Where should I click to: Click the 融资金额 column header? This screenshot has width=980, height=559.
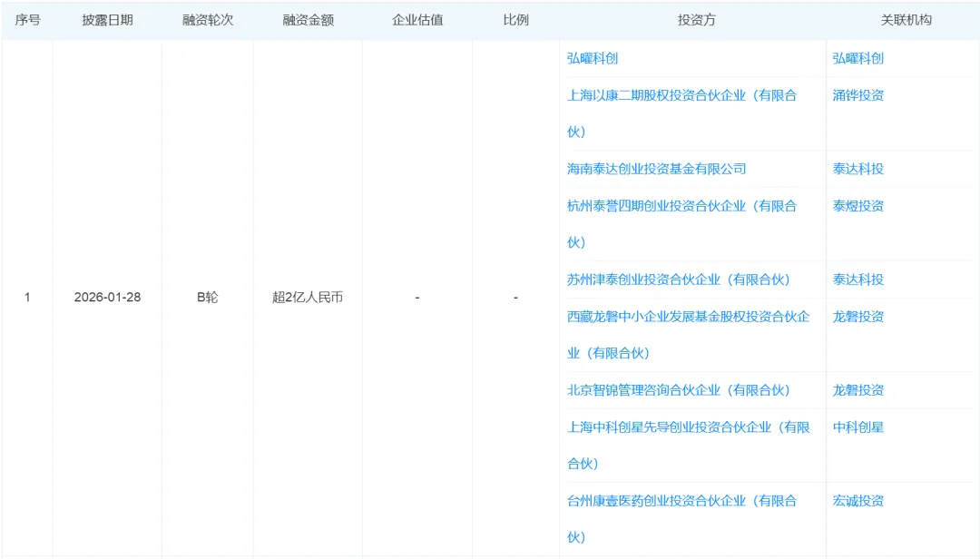(x=308, y=20)
